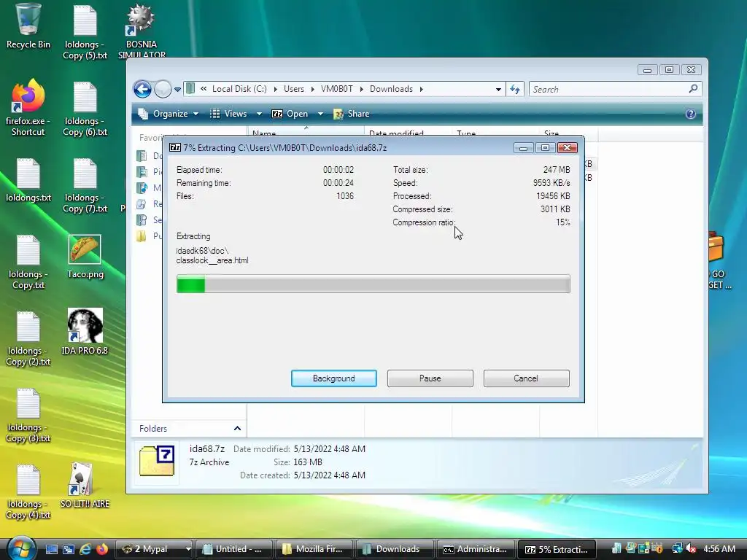Select the IDA PRO 6.8 shortcut
Image resolution: width=747 pixels, height=560 pixels.
(x=85, y=332)
